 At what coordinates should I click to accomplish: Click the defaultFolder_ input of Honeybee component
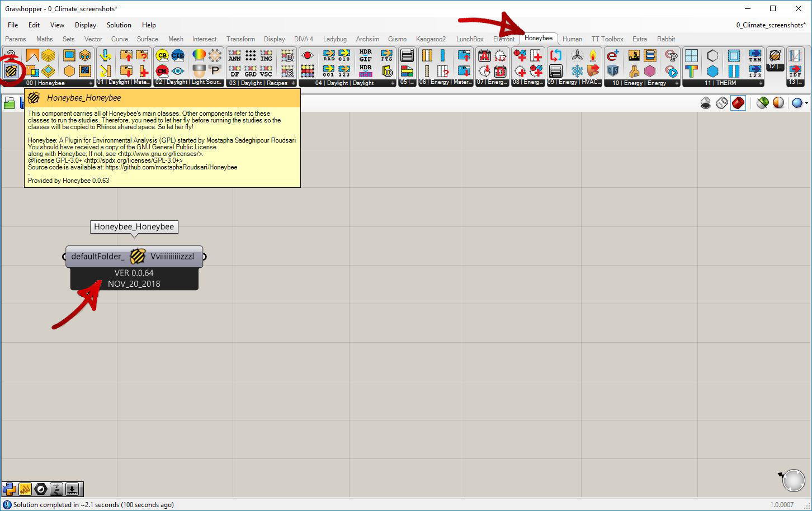pos(97,257)
